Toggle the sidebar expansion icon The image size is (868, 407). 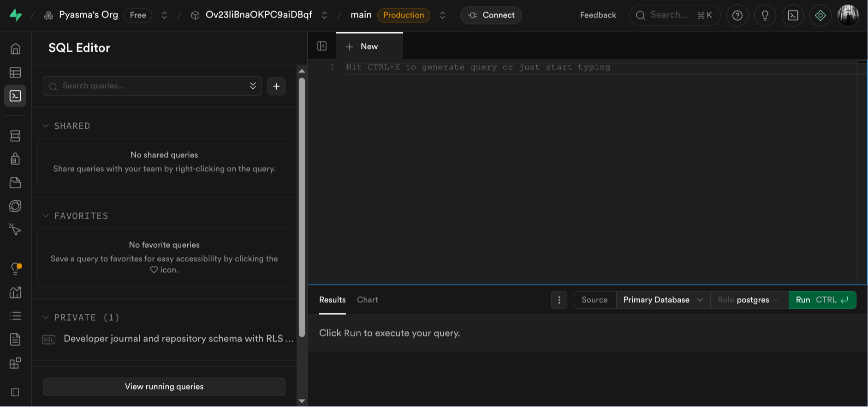15,392
